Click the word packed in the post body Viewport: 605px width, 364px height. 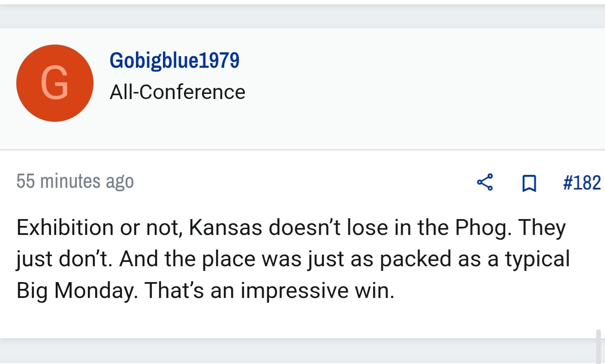(x=415, y=259)
